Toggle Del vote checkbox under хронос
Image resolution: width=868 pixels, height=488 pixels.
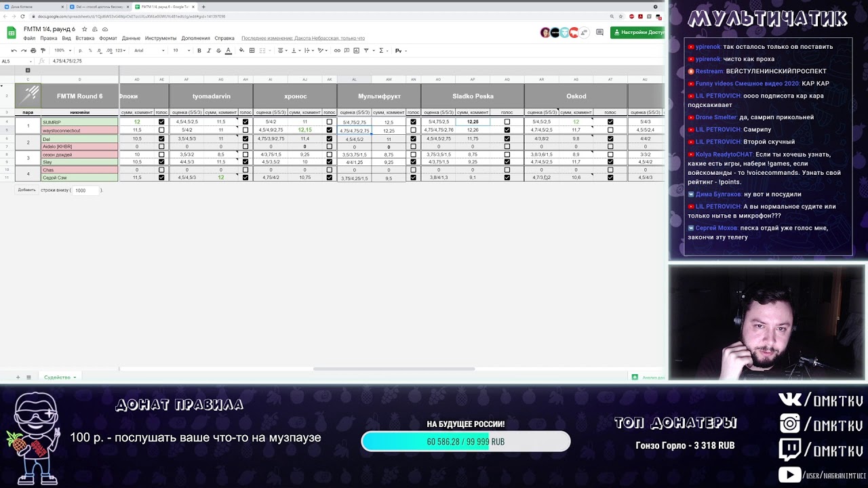point(330,138)
